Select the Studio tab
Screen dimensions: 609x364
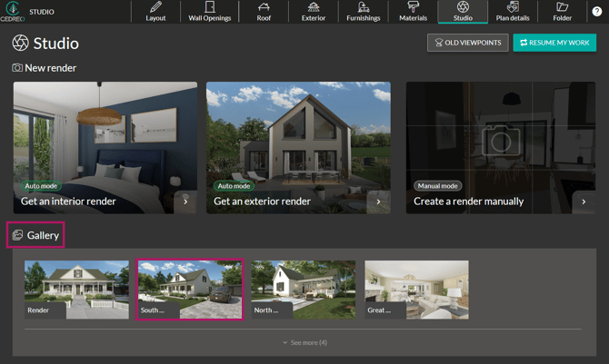463,12
